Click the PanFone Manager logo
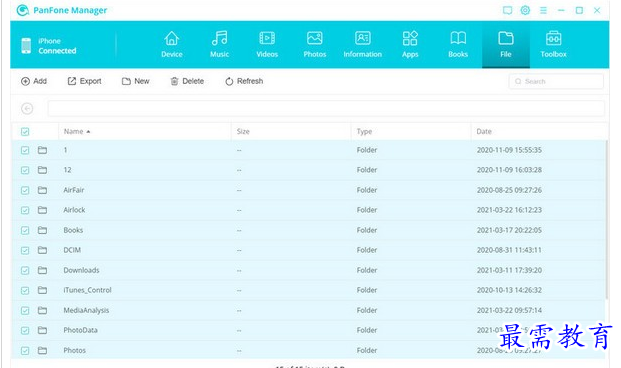Viewport: 621px width, 368px height. [x=23, y=10]
